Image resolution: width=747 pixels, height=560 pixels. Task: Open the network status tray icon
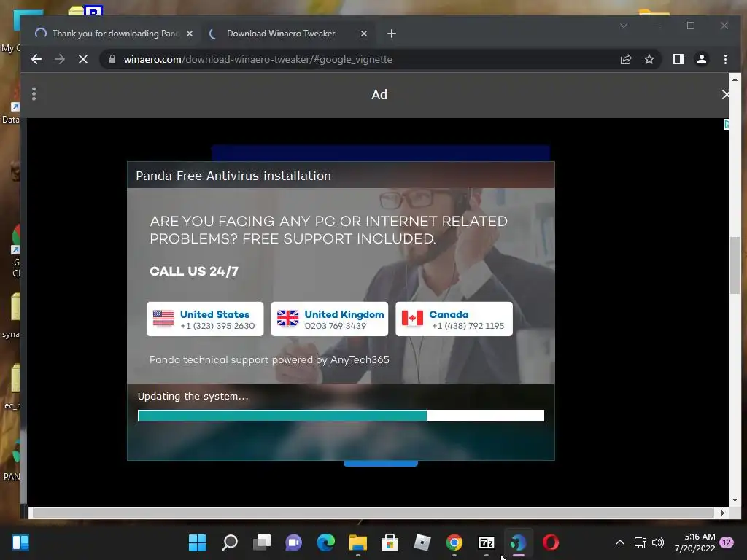[x=640, y=542]
